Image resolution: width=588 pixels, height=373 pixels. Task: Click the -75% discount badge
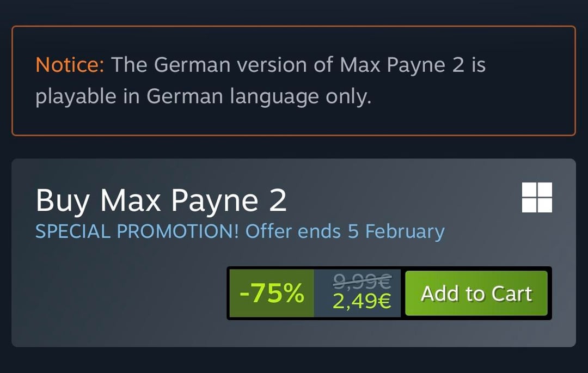pos(271,293)
